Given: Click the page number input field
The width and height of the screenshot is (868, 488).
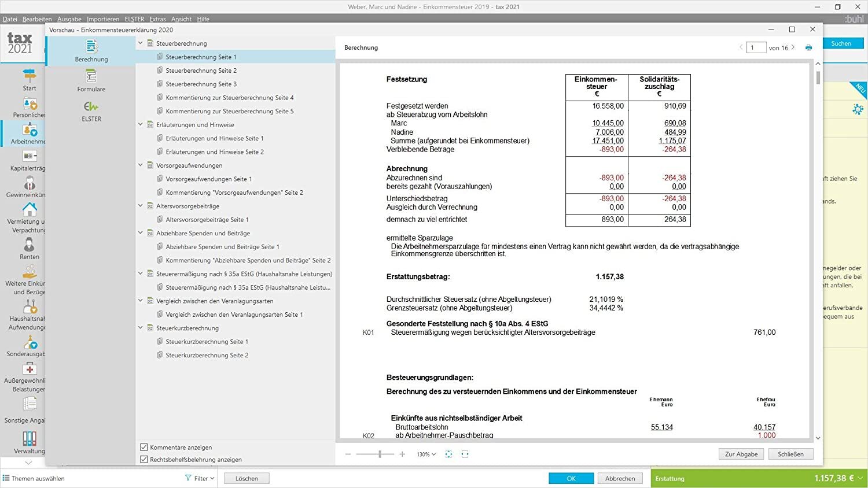Looking at the screenshot, I should (756, 47).
